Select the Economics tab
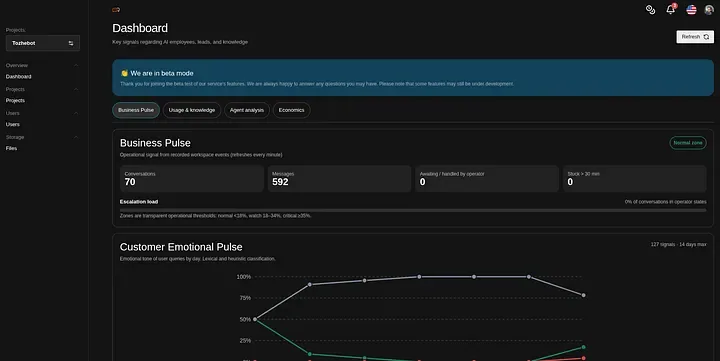Screen dimensions: 720x361 (291, 110)
